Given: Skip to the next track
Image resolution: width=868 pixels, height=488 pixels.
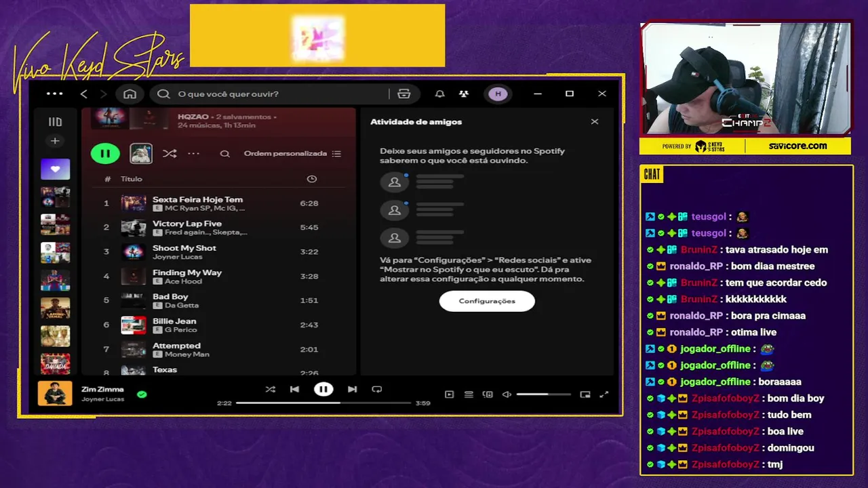Looking at the screenshot, I should point(352,389).
